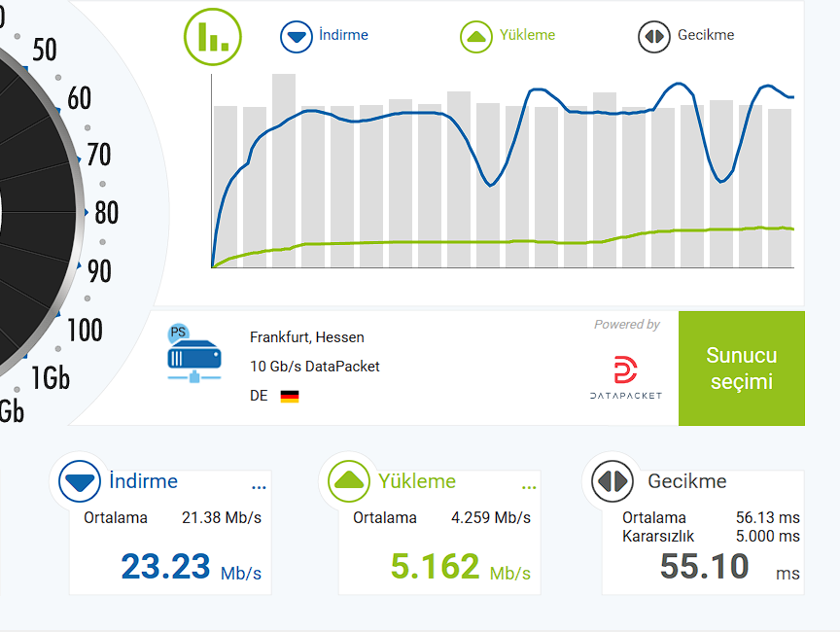The height and width of the screenshot is (632, 840).
Task: Select the İndirme legend label
Action: (x=343, y=35)
